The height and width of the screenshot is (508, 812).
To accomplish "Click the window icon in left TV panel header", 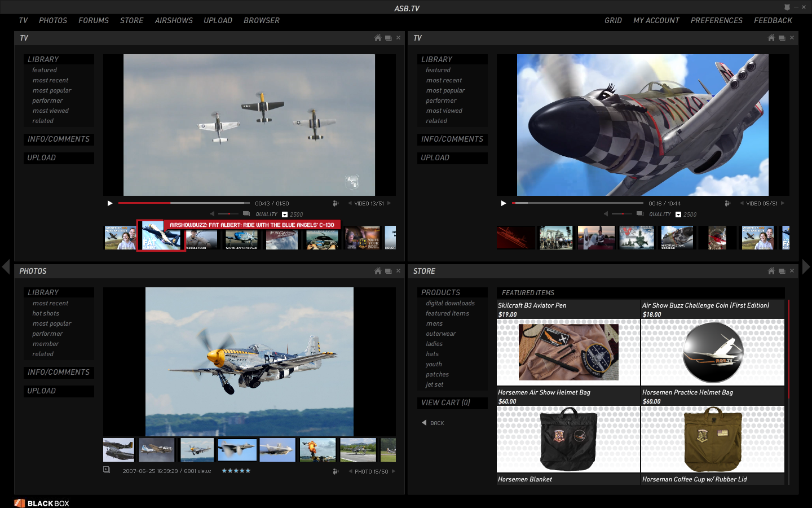I will coord(388,38).
